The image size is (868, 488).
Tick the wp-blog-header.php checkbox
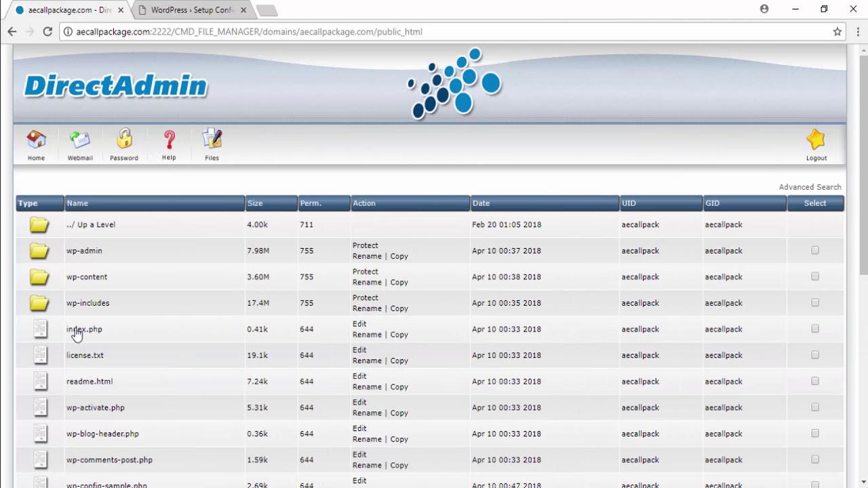pyautogui.click(x=815, y=434)
